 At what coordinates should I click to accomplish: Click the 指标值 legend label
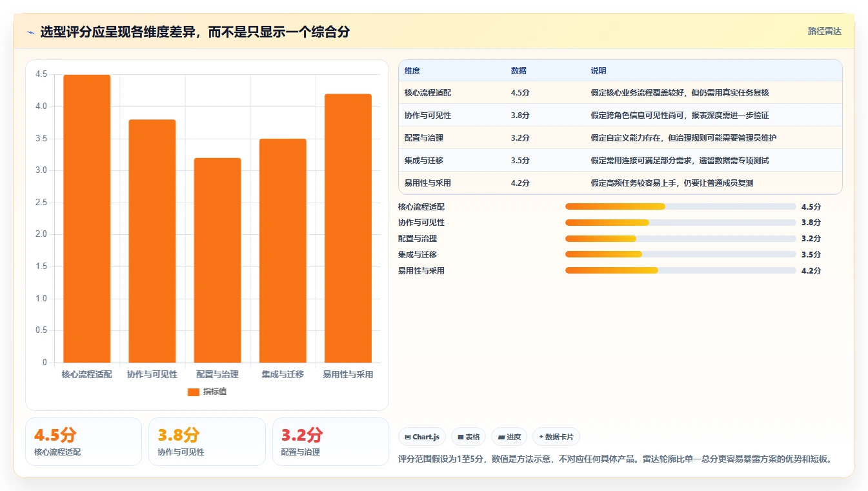pyautogui.click(x=214, y=392)
